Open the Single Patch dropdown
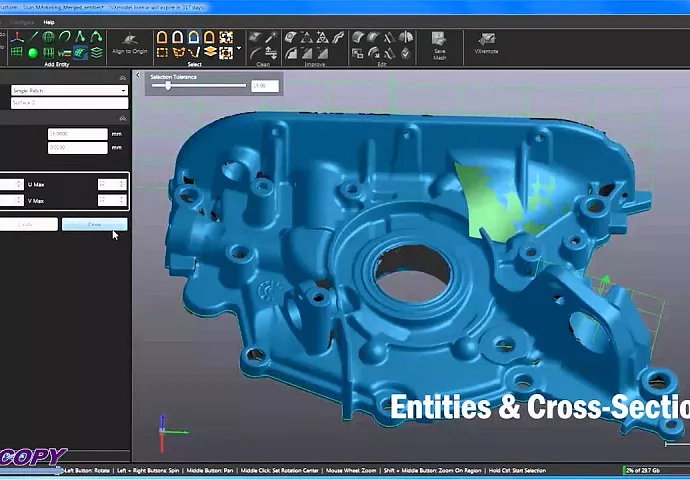 (68, 90)
